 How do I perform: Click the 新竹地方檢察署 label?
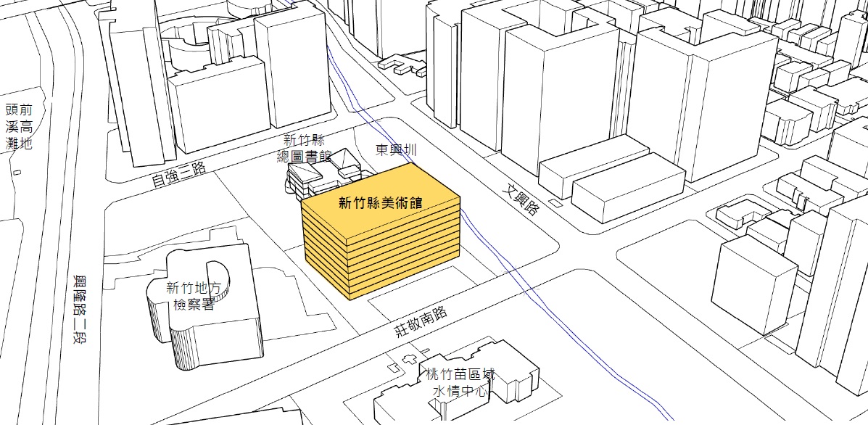[194, 295]
